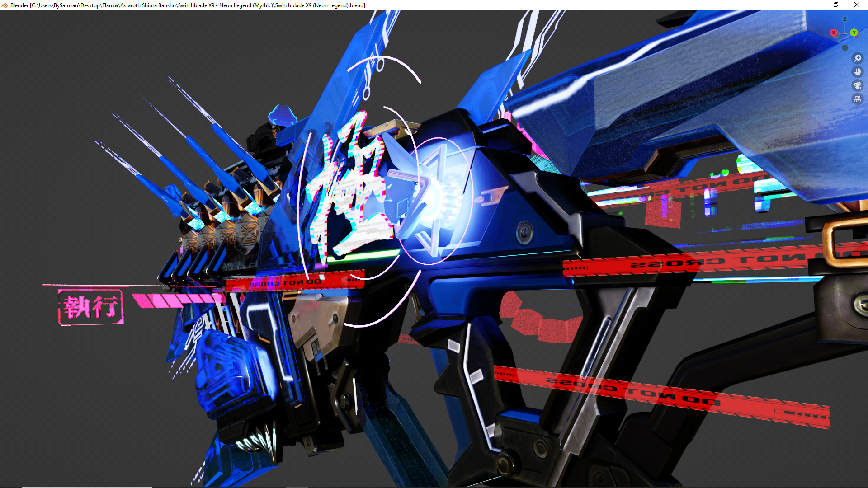Click the red X axis gizmo handle
Image resolution: width=868 pixels, height=488 pixels.
coord(834,33)
